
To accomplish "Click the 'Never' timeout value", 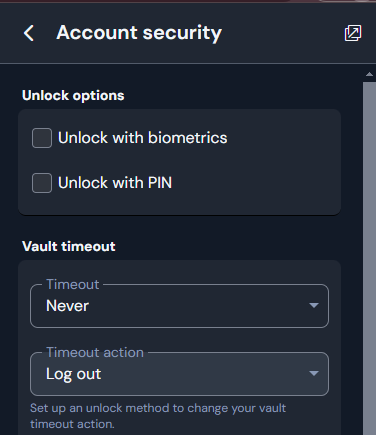I will (67, 306).
